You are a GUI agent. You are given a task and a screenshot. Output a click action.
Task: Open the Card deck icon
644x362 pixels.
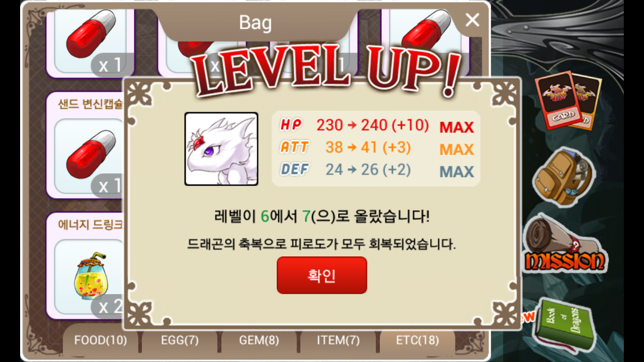click(568, 100)
